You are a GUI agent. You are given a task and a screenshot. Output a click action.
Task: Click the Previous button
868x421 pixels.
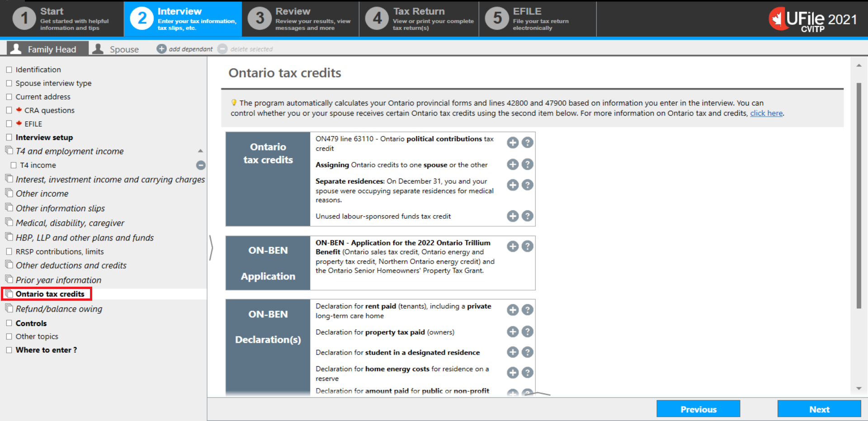(x=698, y=409)
